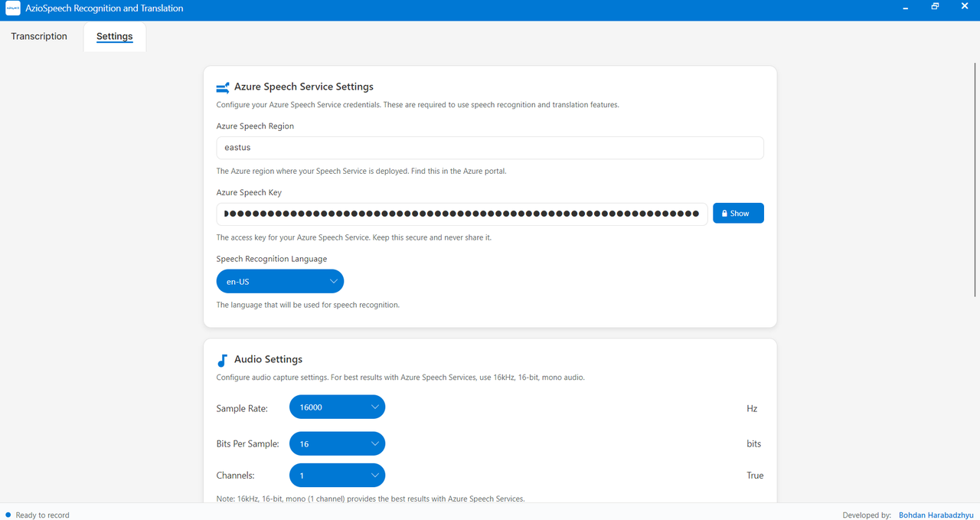
Task: Open the Speech Recognition Language dropdown
Action: pos(280,282)
